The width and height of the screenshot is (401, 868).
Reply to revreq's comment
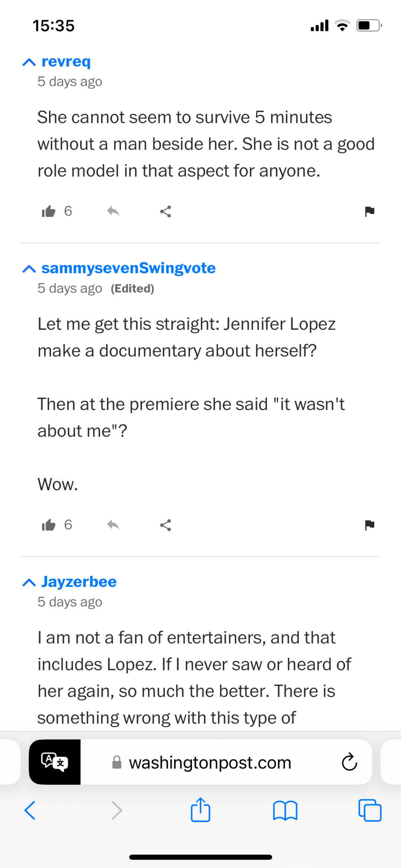[113, 211]
